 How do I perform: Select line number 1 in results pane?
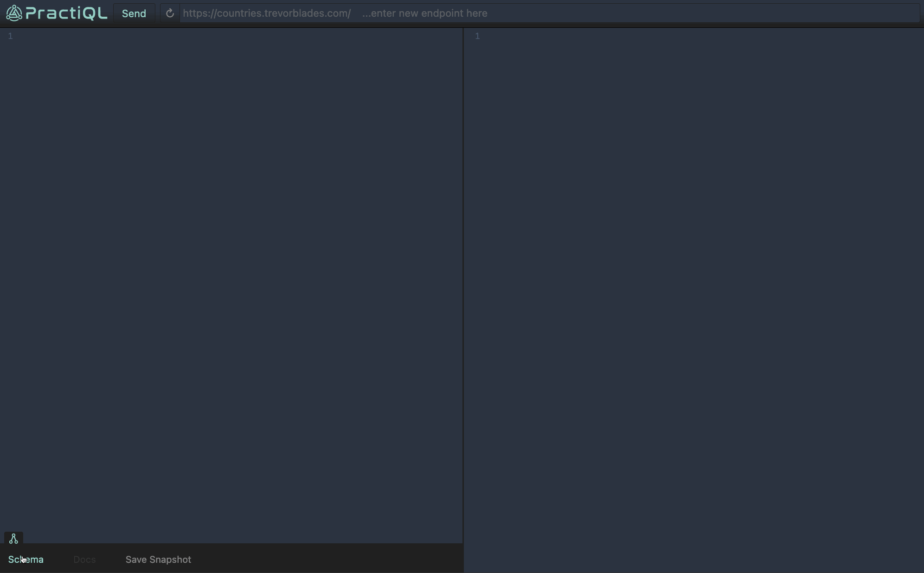[477, 36]
